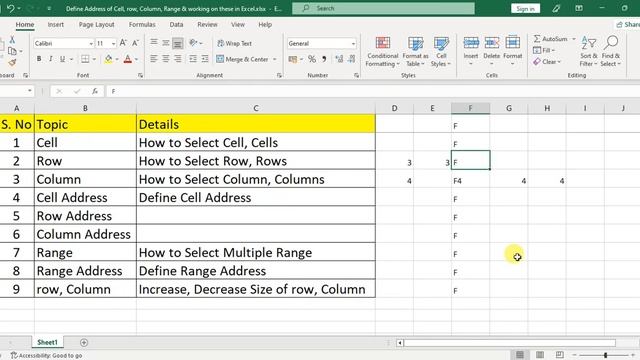The image size is (640, 360).
Task: Center text horizontally
Action: coord(166,59)
